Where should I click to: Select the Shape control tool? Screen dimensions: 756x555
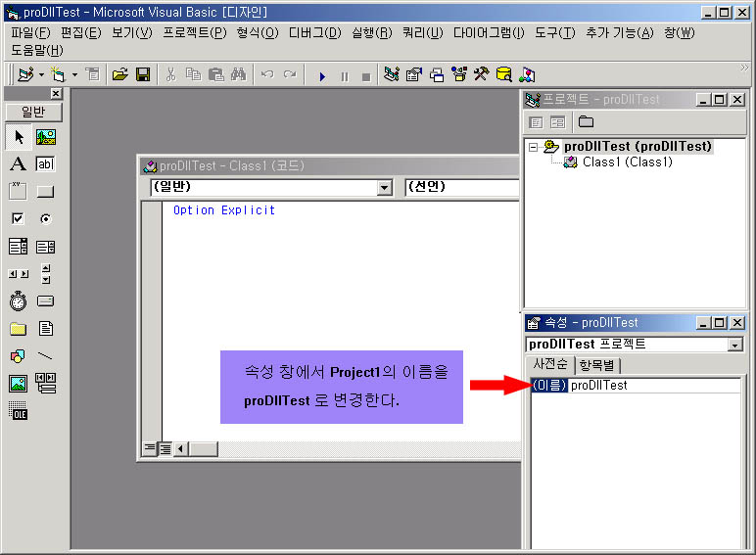[x=19, y=356]
